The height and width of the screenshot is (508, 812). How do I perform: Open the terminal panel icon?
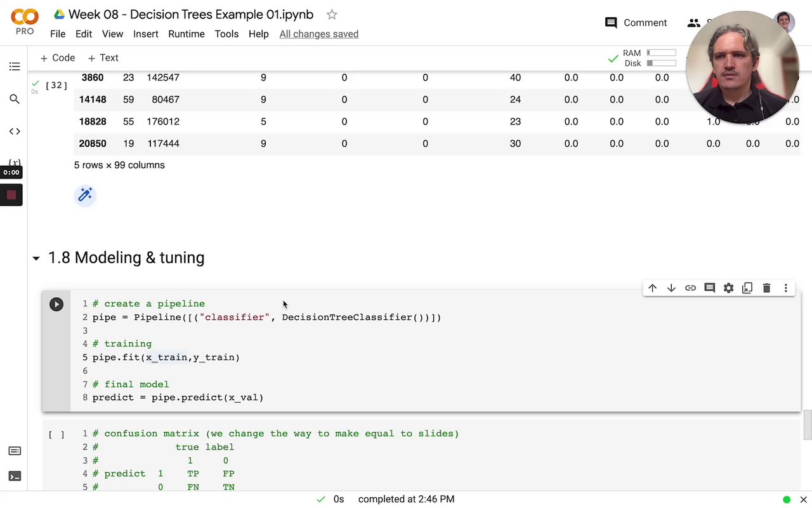15,476
